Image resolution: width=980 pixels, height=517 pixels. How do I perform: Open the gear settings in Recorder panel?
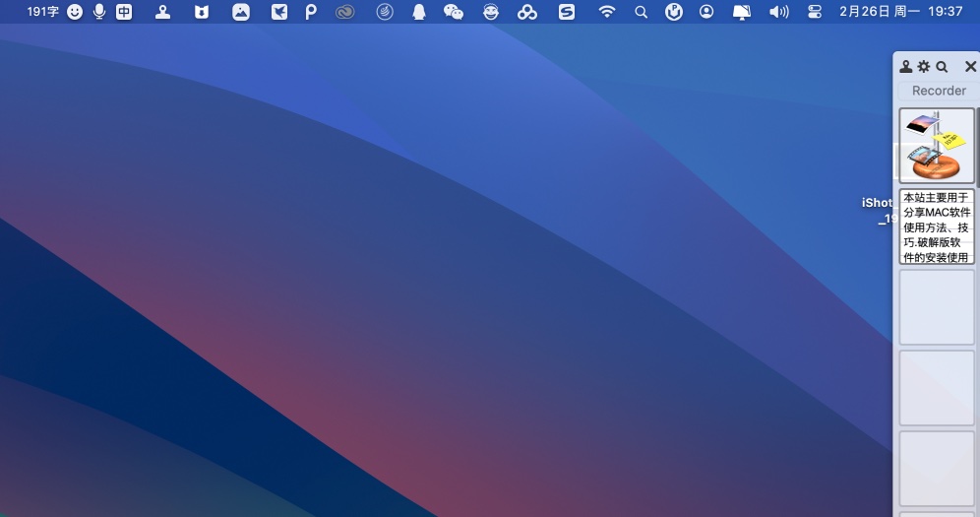click(x=924, y=66)
